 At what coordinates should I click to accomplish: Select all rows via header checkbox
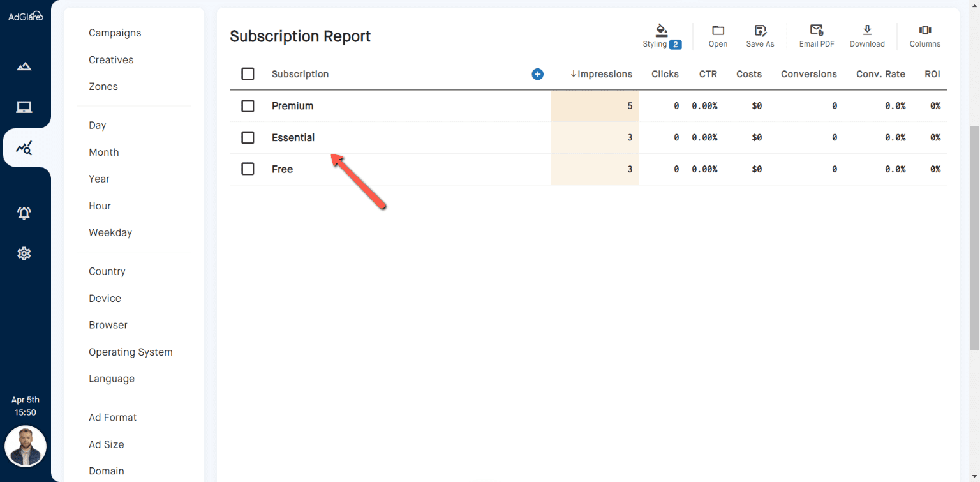(248, 73)
